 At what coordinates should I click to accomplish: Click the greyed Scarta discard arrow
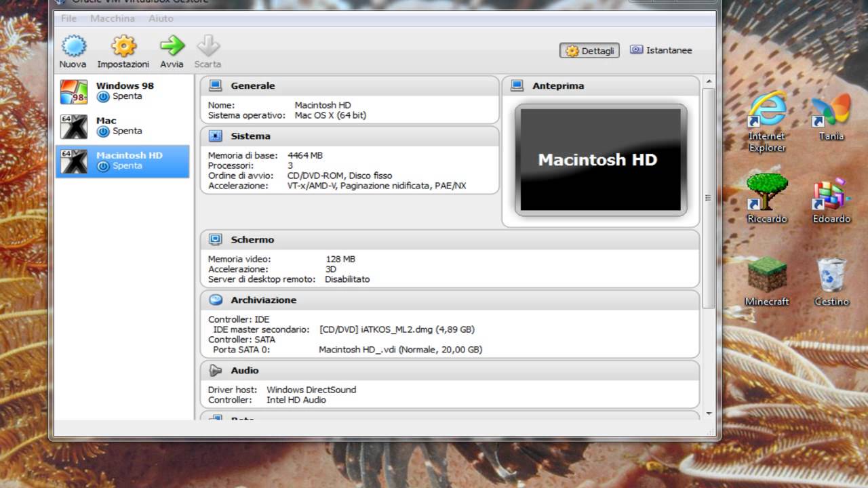[208, 46]
